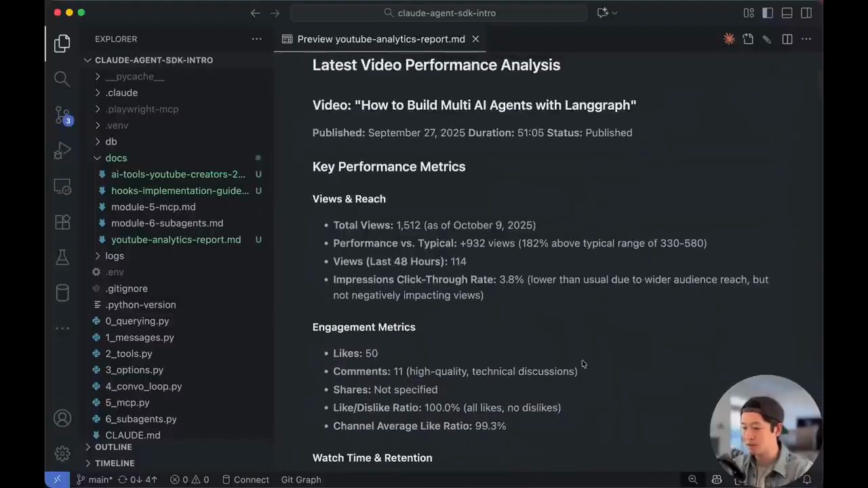The image size is (868, 488).
Task: Click Connect in the status bar
Action: click(x=245, y=480)
